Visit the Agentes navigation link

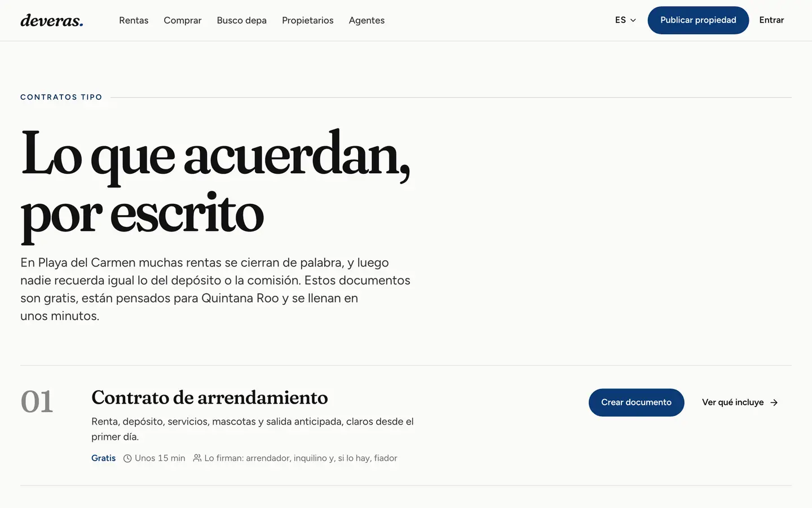pyautogui.click(x=367, y=20)
